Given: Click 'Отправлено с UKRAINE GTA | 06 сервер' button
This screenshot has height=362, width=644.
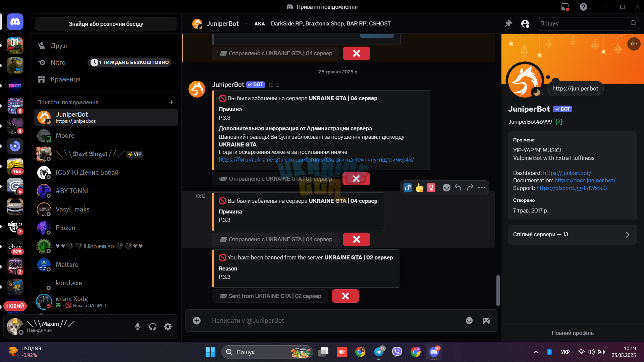Looking at the screenshot, I should [276, 179].
